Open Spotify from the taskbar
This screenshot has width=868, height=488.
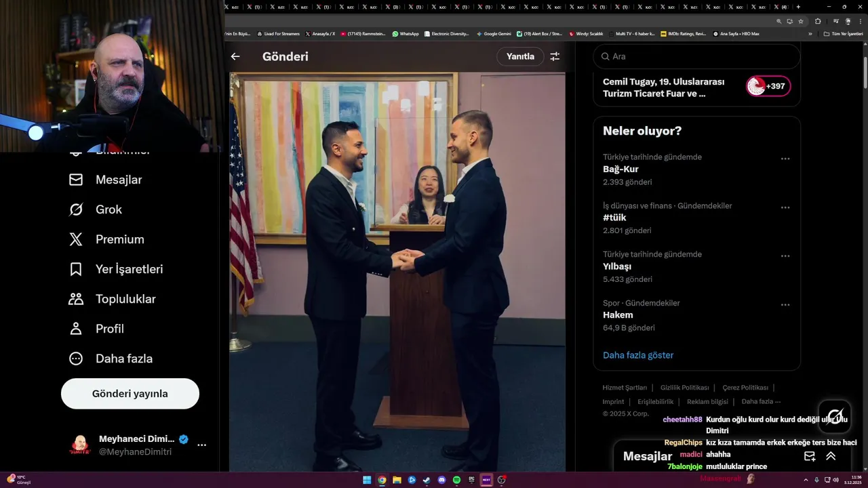(x=456, y=480)
